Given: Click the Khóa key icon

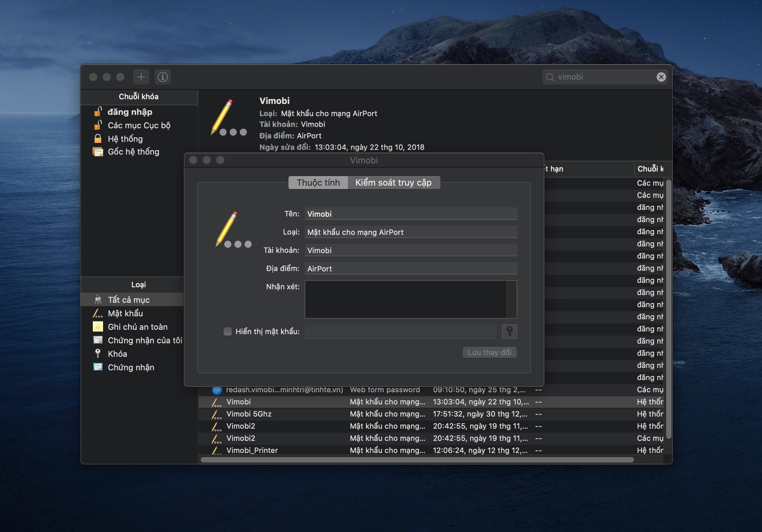Looking at the screenshot, I should click(98, 353).
